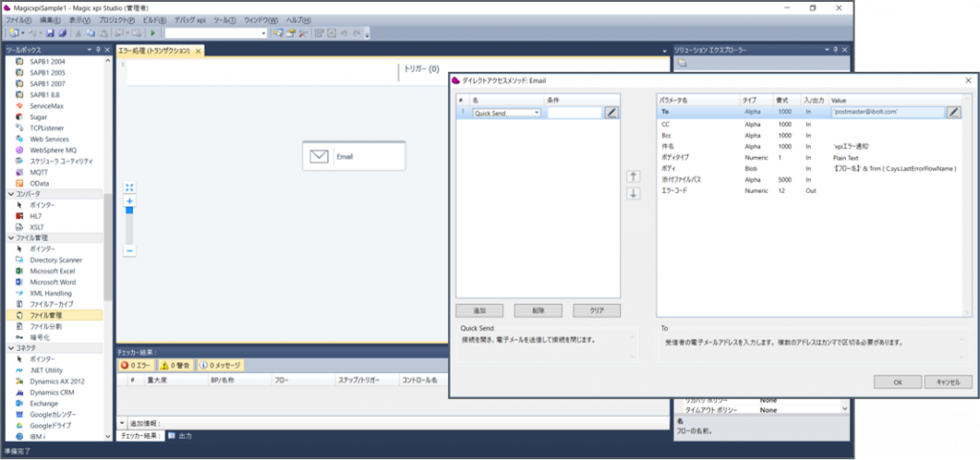Open the プロジェクト menu
This screenshot has height=460, width=980.
coord(116,20)
